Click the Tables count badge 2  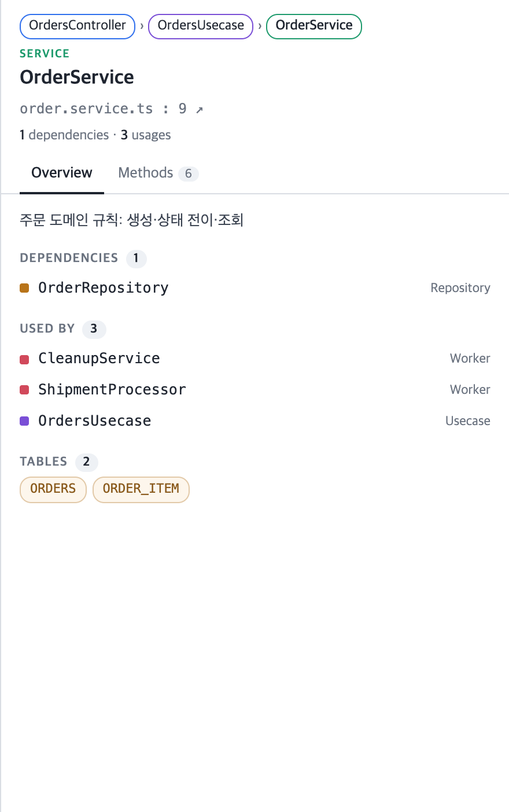(x=86, y=462)
